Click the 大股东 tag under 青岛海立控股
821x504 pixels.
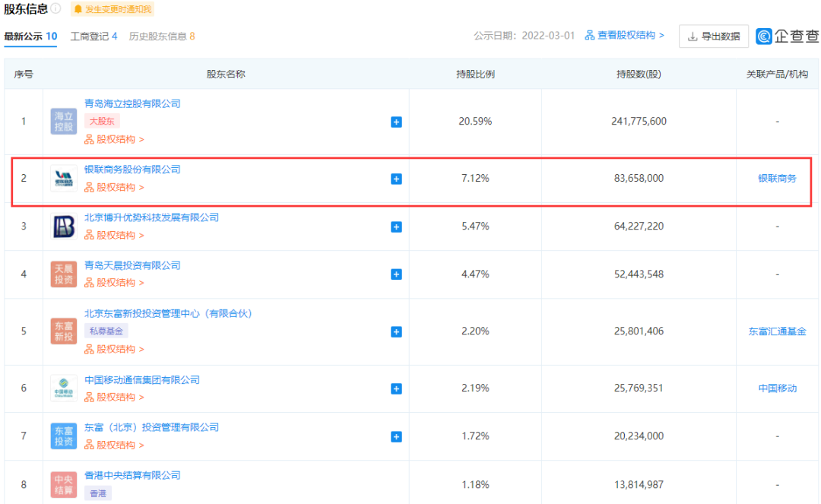pos(102,120)
